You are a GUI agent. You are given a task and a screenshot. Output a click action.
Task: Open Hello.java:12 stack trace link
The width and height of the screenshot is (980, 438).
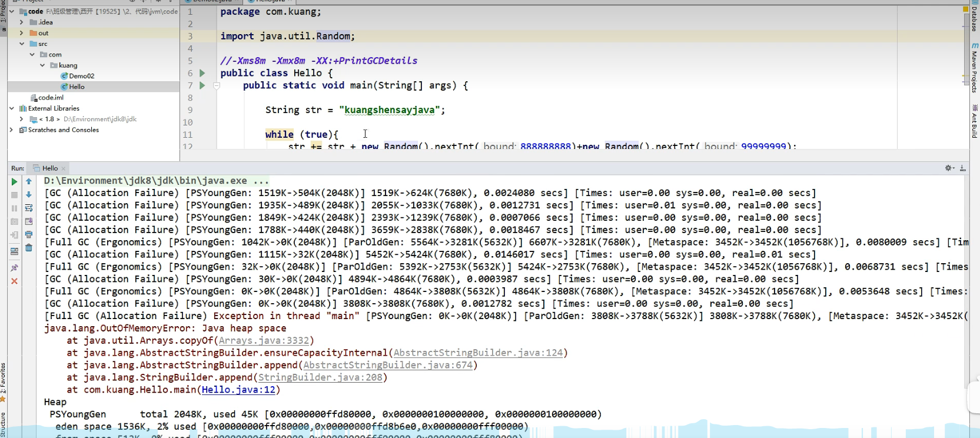(x=238, y=390)
